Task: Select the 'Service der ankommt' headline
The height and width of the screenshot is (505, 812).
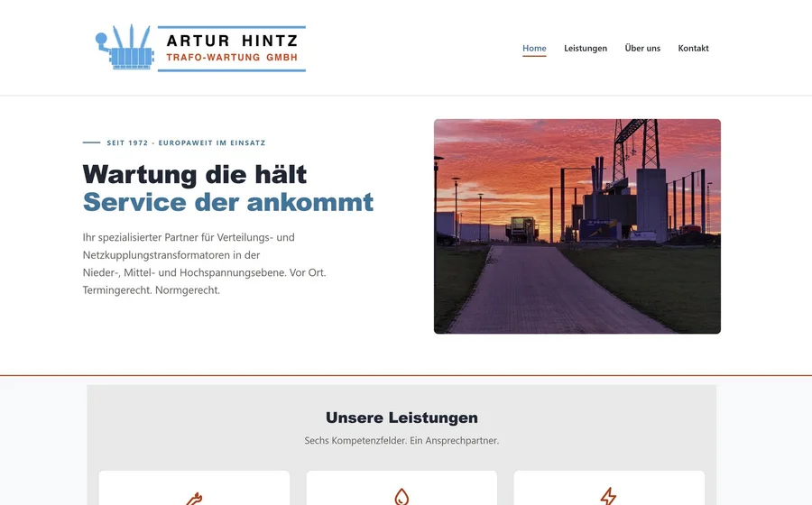Action: pos(228,202)
